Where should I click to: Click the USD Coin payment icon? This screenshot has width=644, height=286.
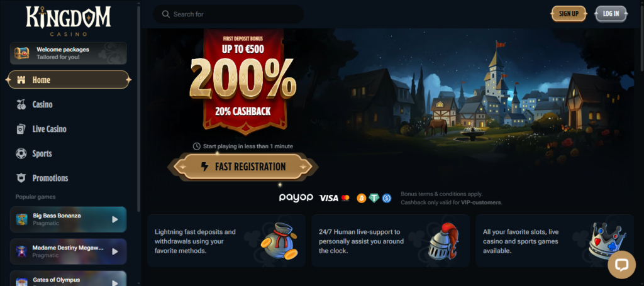point(387,198)
